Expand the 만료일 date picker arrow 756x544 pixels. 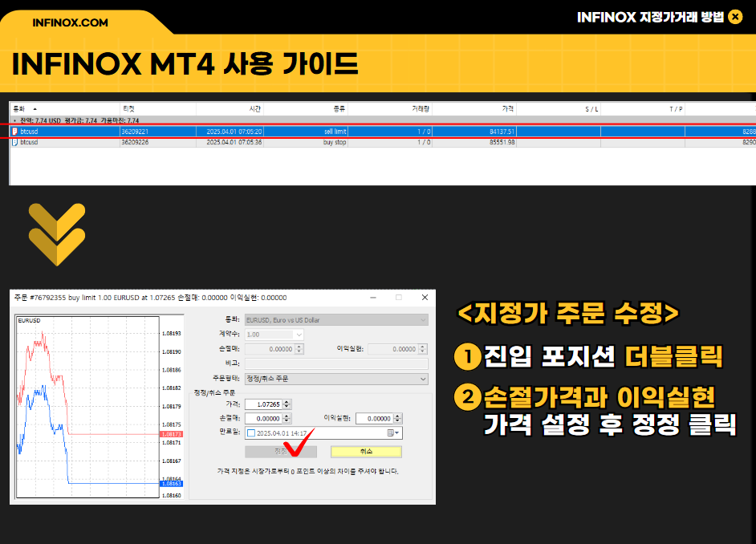pyautogui.click(x=397, y=433)
